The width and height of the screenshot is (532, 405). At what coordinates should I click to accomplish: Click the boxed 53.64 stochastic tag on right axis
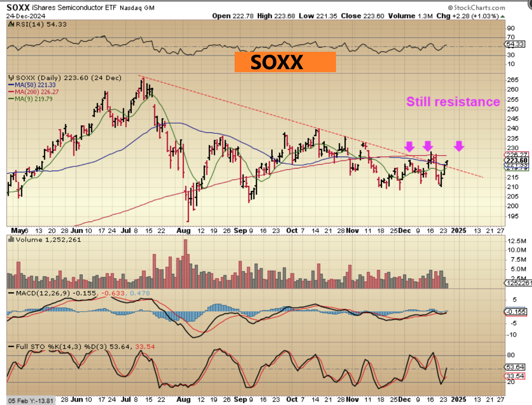tap(515, 367)
